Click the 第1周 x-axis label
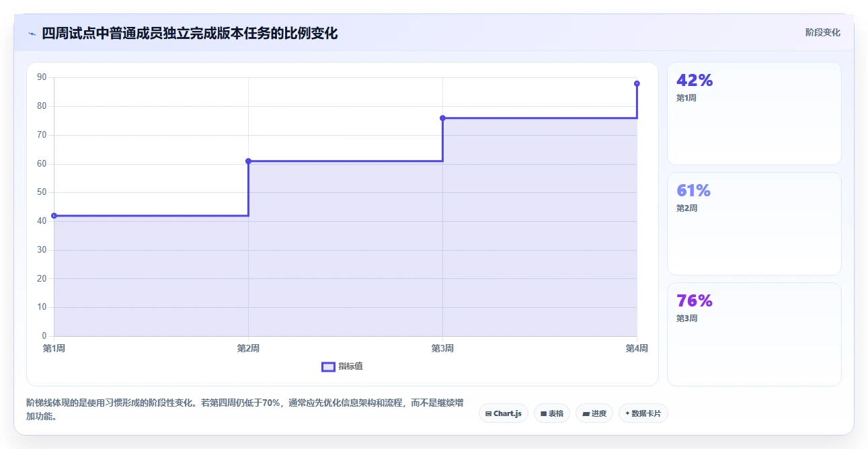868x449 pixels. coord(54,348)
